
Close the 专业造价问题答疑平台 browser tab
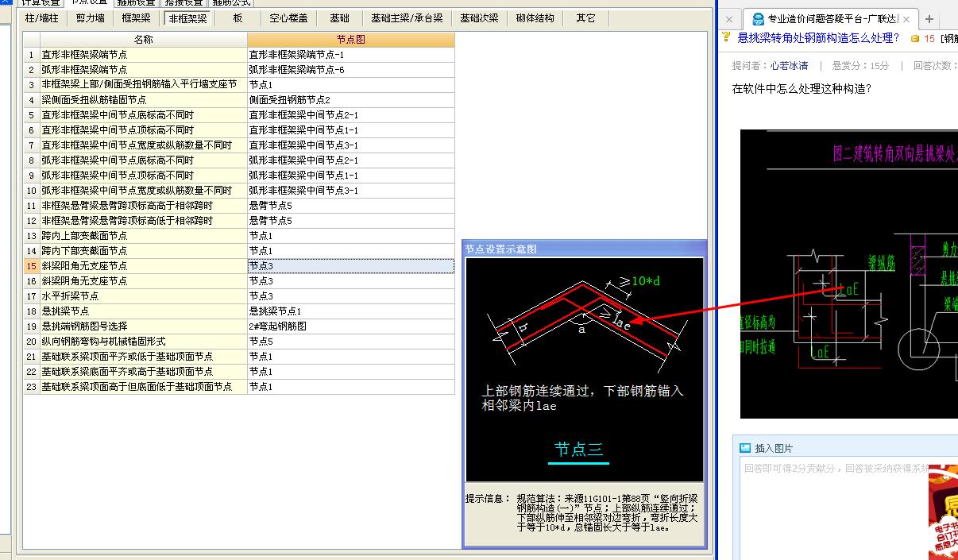click(906, 19)
